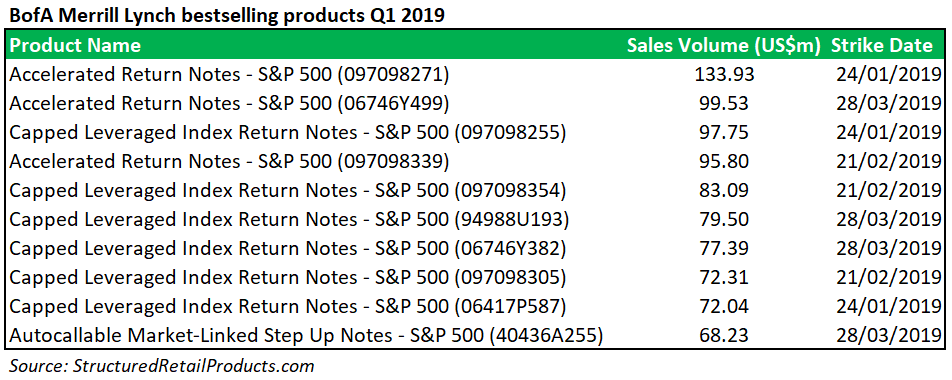Screen dimensions: 952x380
Task: Select the 133.93 sales volume cell
Action: 724,74
